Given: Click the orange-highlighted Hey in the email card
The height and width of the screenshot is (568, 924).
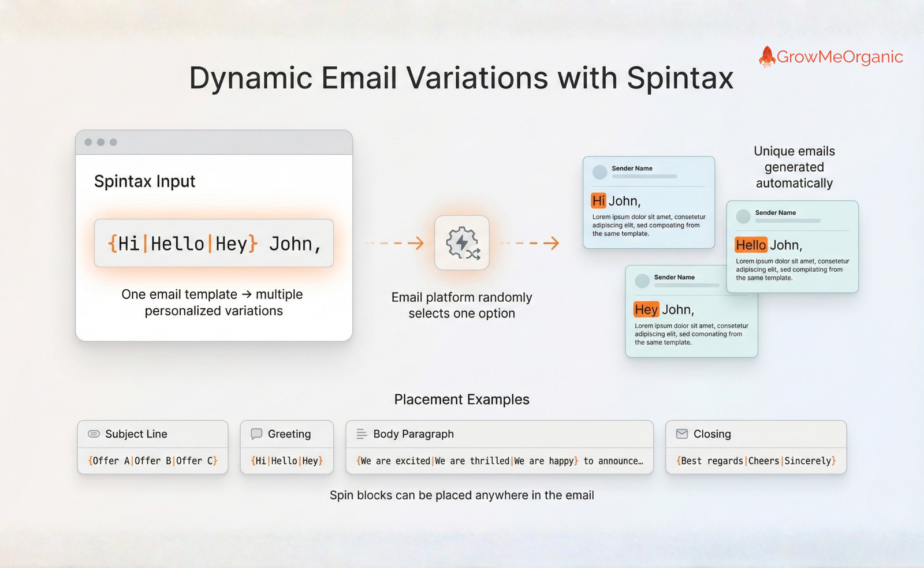Looking at the screenshot, I should pyautogui.click(x=646, y=309).
